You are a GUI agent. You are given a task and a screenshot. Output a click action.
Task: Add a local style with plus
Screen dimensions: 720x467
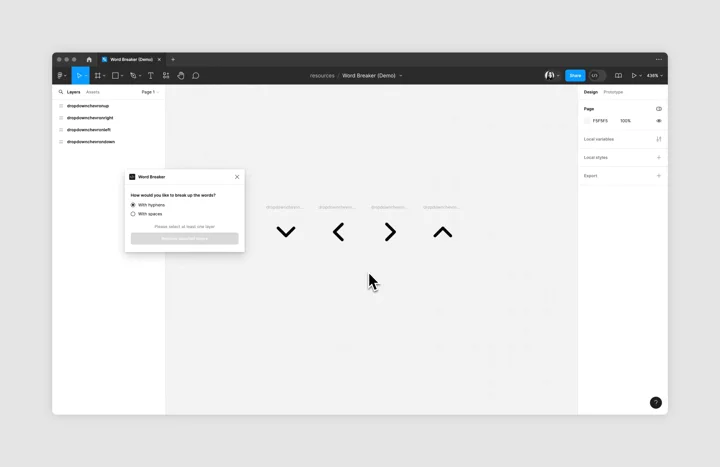659,158
